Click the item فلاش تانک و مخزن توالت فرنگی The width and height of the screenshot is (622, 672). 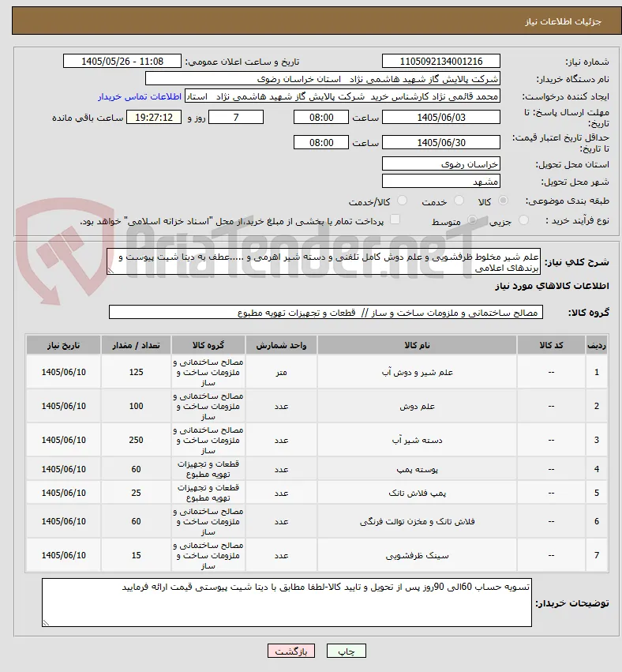[x=417, y=522]
